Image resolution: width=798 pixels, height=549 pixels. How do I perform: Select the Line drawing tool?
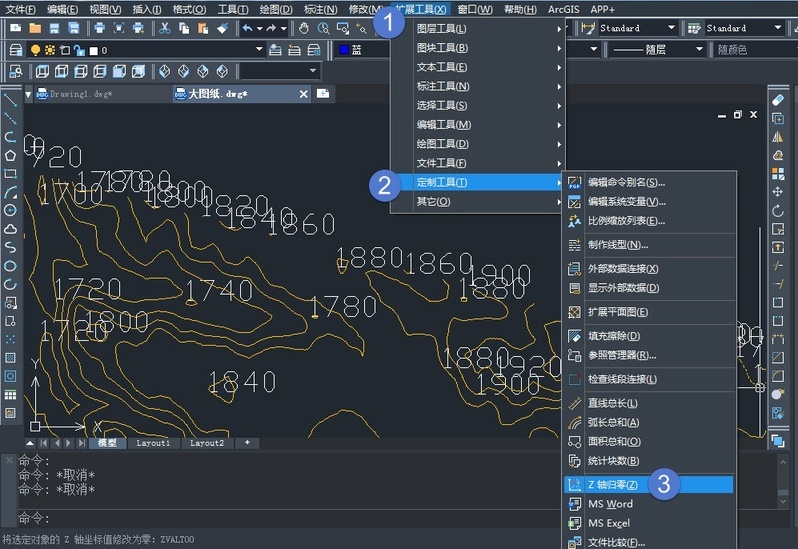point(10,100)
